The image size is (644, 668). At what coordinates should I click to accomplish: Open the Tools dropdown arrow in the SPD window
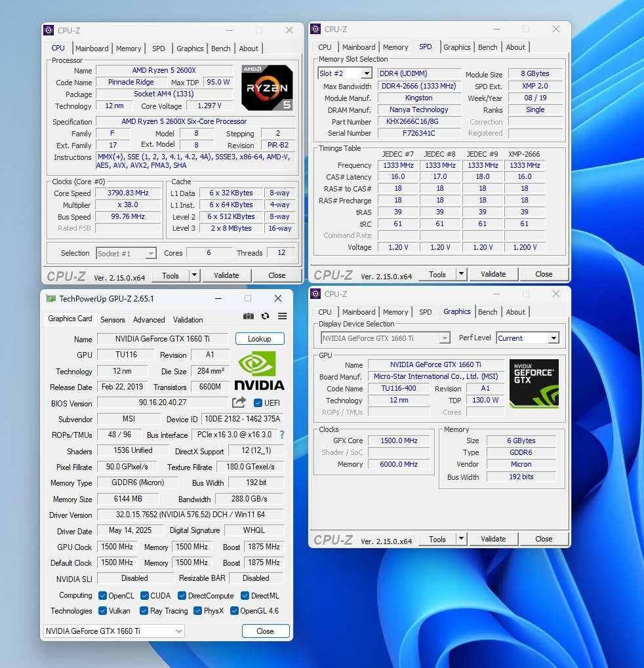[461, 274]
